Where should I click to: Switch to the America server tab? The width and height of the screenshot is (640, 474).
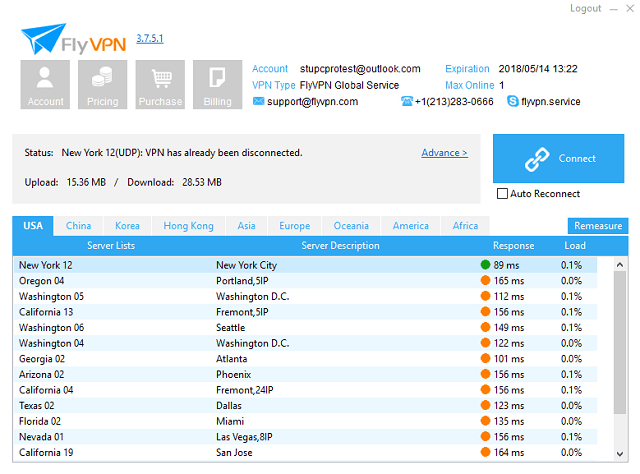point(411,226)
